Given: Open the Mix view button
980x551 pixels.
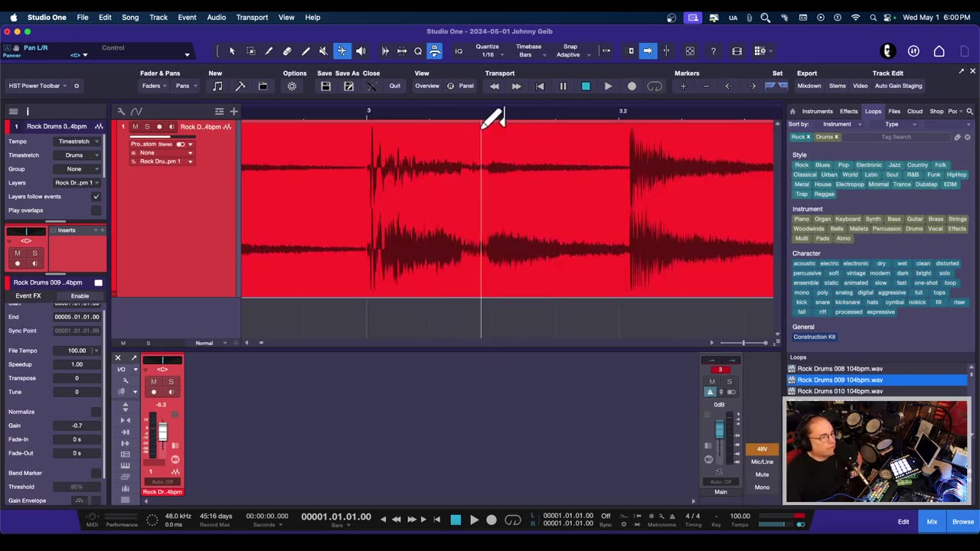Looking at the screenshot, I should point(932,522).
